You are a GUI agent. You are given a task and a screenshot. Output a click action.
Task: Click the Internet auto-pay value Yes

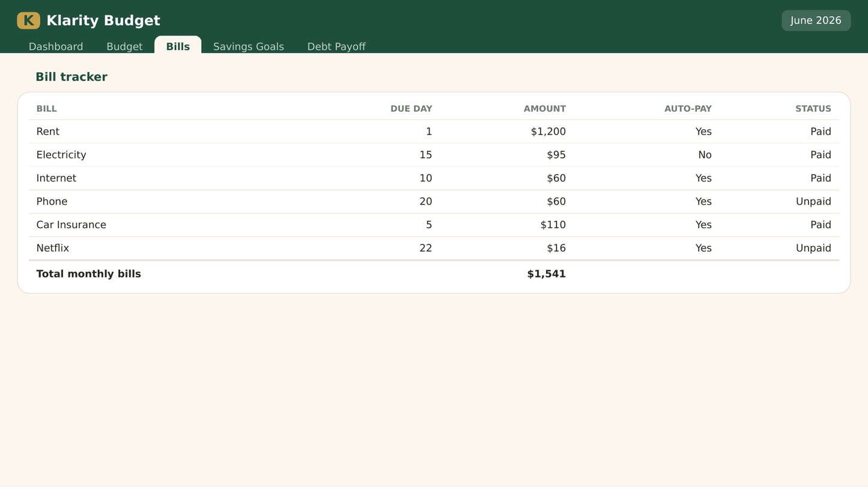click(703, 178)
